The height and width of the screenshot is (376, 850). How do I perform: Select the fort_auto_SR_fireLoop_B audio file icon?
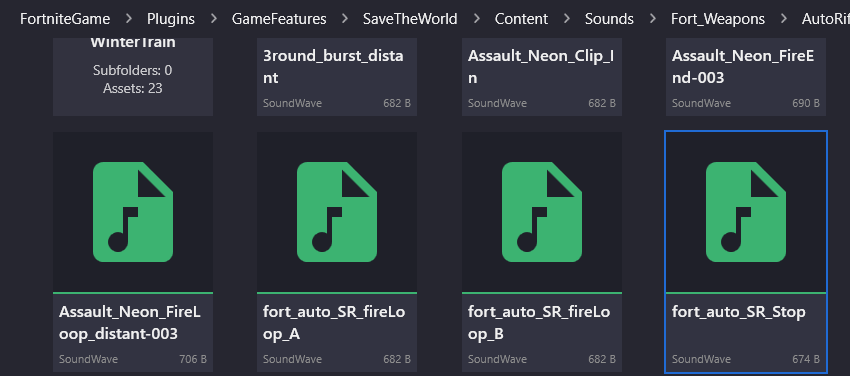coord(542,212)
